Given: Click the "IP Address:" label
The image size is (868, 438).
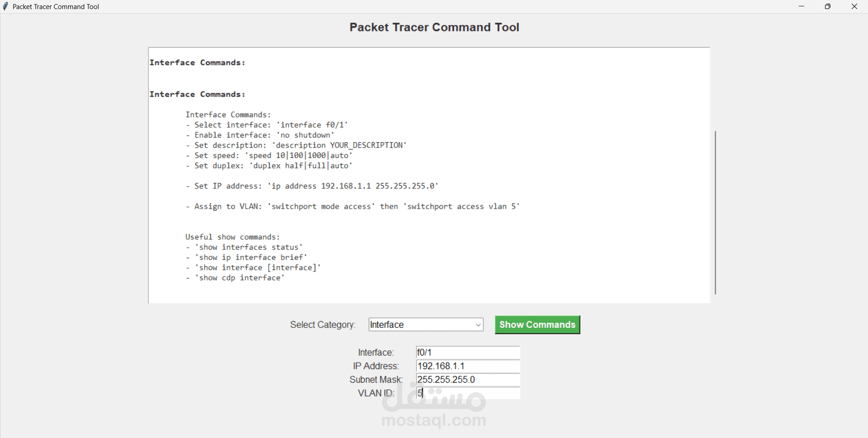Looking at the screenshot, I should (x=376, y=366).
